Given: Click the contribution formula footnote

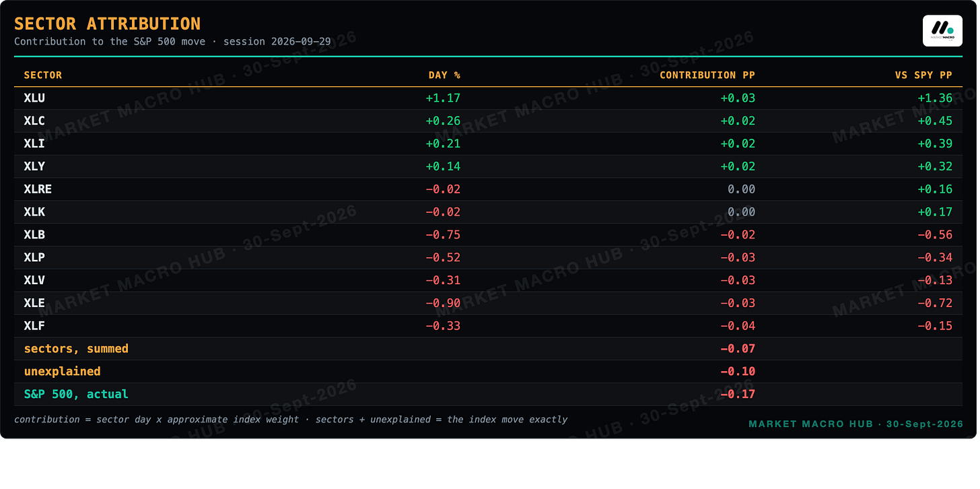Looking at the screenshot, I should point(291,420).
